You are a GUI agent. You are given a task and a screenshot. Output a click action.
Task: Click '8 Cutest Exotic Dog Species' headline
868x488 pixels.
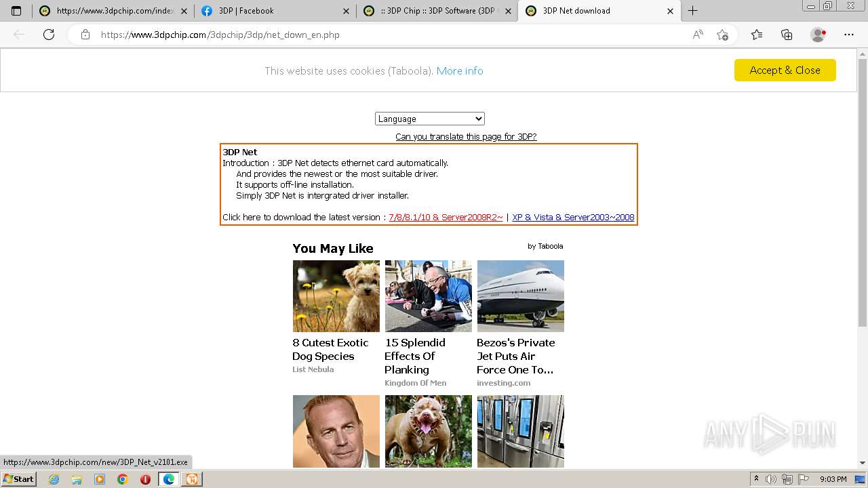(x=331, y=349)
